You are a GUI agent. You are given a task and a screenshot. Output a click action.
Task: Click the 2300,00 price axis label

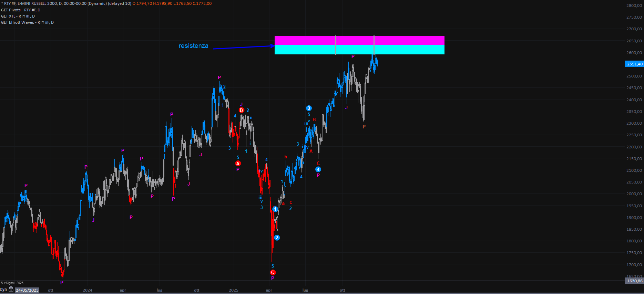coord(634,123)
